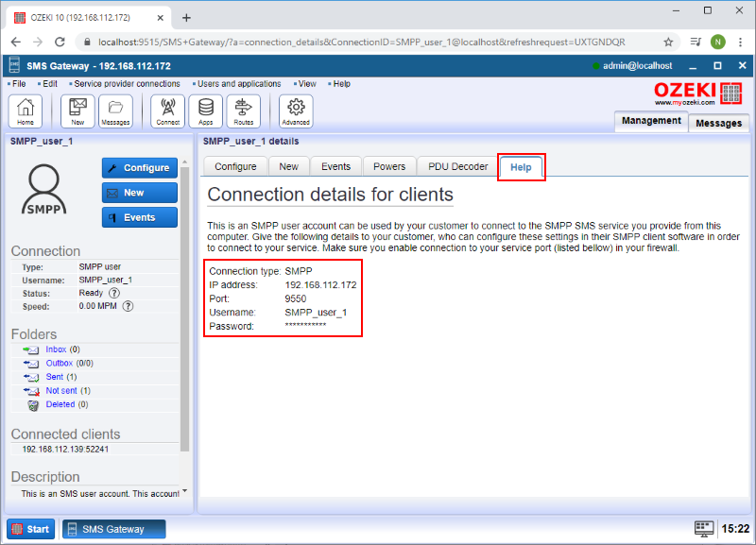Click the SMS Gateway title bar icon
Screen dimensions: 756x545
[x=14, y=65]
